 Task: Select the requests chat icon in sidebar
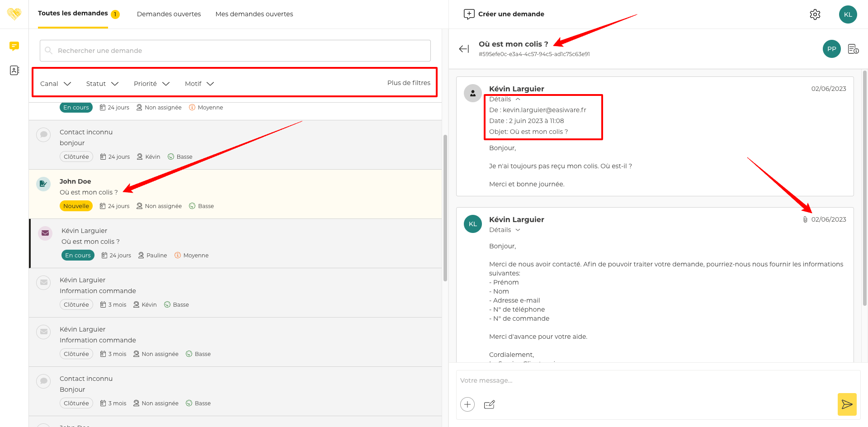point(14,46)
